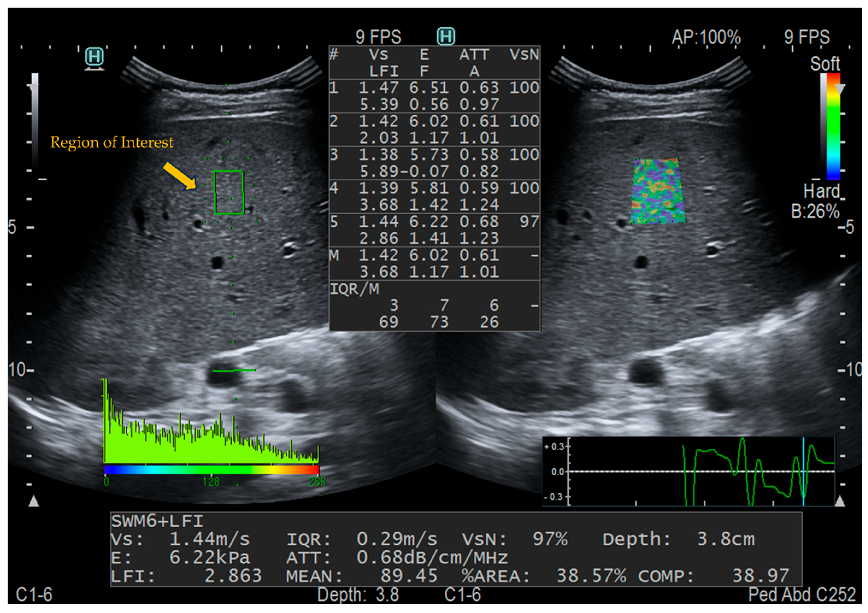Click the VsN: 97% value in the results box
This screenshot has height=613, width=868.
[514, 539]
